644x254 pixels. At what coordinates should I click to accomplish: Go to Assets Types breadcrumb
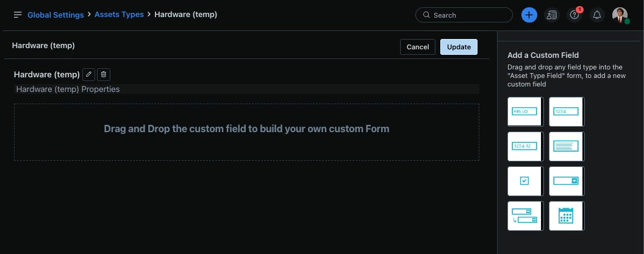119,15
